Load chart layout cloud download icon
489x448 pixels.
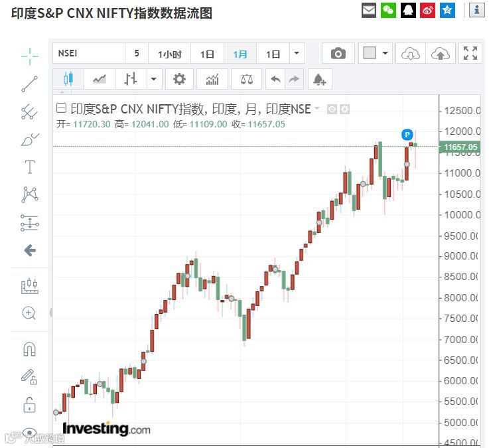(411, 53)
